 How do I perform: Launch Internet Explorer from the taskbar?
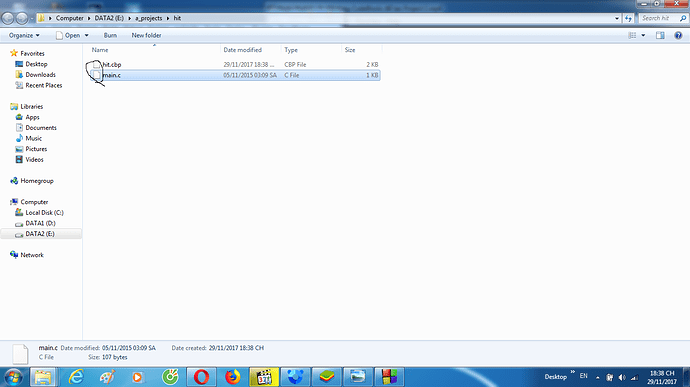(x=76, y=377)
